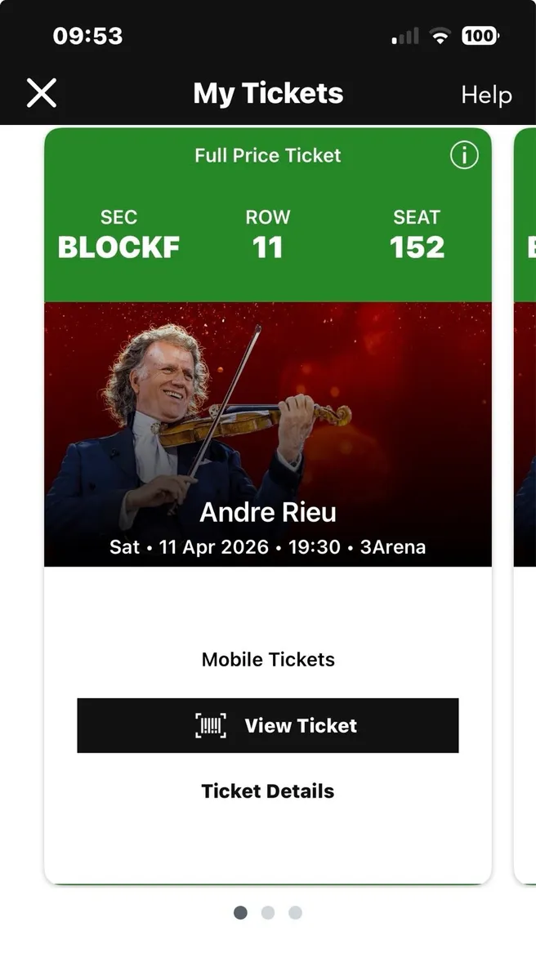The width and height of the screenshot is (536, 980).
Task: Open Ticket Details
Action: (x=268, y=791)
